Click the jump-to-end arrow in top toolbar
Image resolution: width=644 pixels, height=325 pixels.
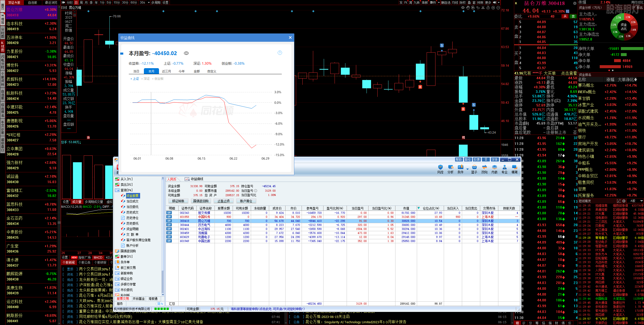tap(495, 3)
